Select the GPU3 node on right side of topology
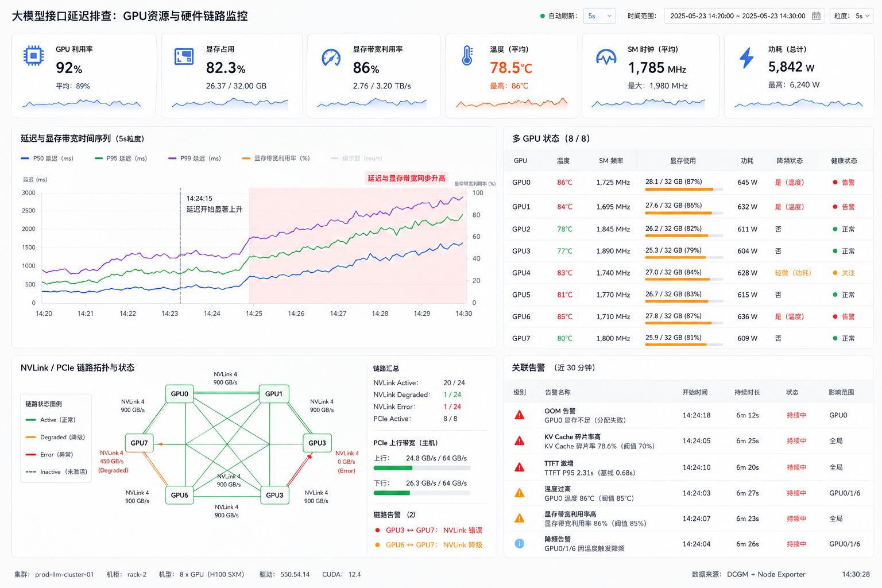 click(317, 443)
